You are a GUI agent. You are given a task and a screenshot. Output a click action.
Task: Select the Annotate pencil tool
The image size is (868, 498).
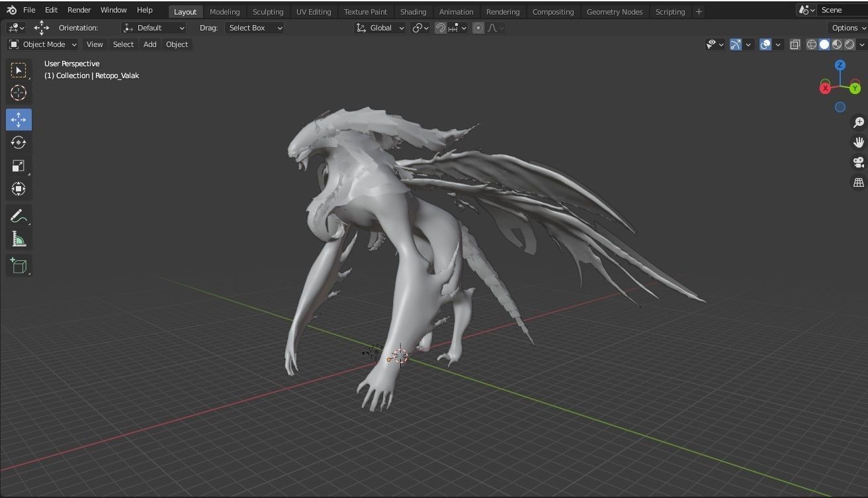click(19, 216)
